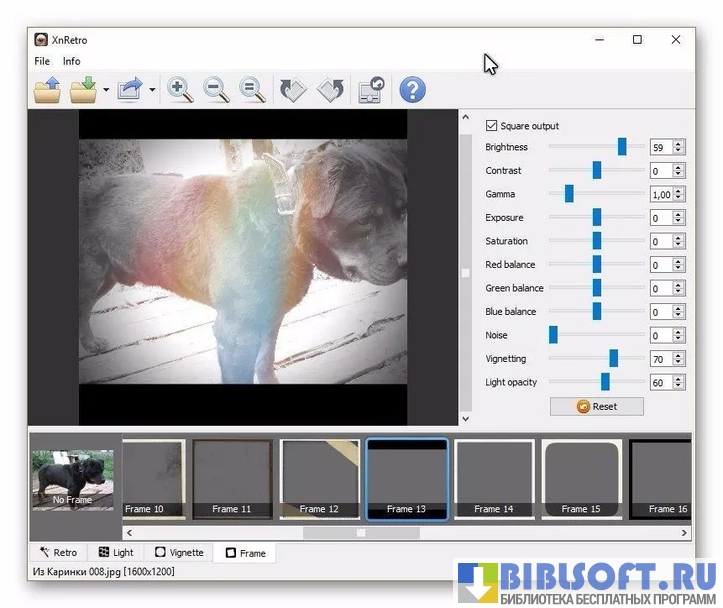Viewport: 723px width, 608px height.
Task: Toggle the Square output checkbox
Action: coord(491,126)
